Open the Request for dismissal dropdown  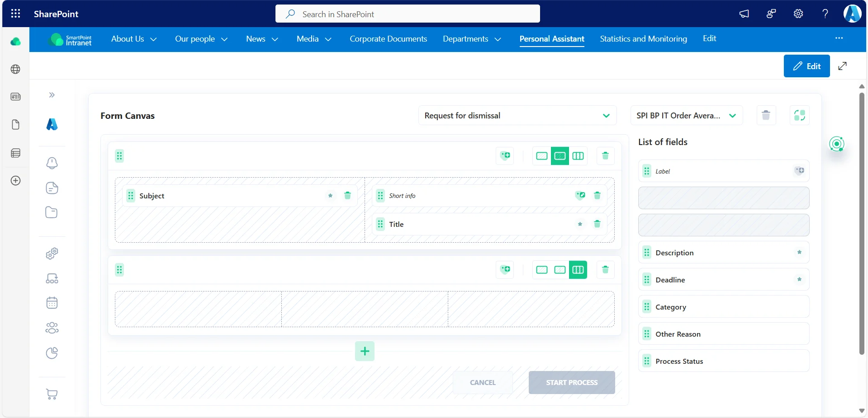[517, 116]
